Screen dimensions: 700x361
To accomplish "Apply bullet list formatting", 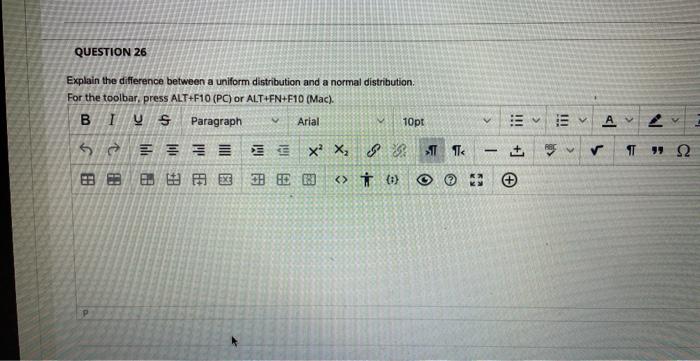I will (516, 120).
